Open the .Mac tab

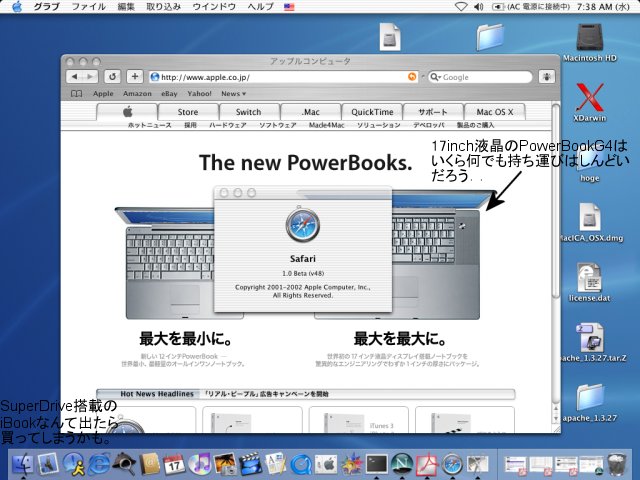click(x=310, y=112)
